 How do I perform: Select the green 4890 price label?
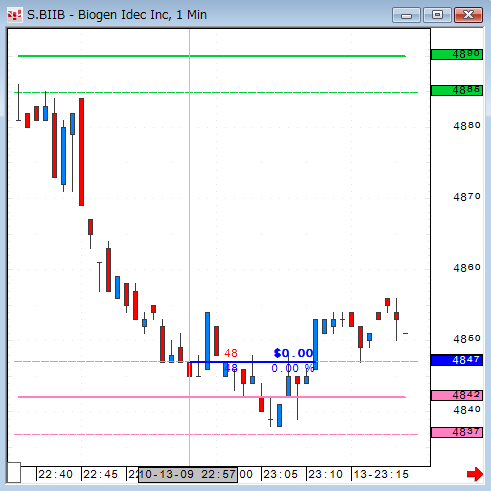click(x=457, y=54)
